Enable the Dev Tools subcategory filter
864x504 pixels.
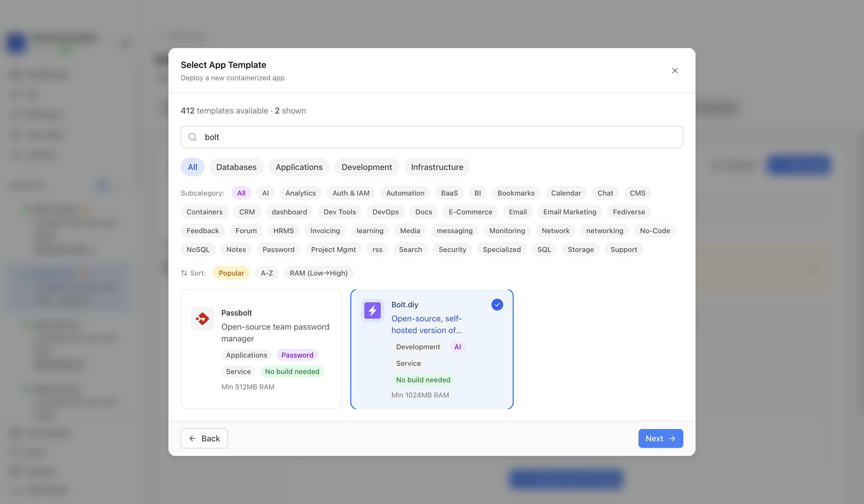(339, 212)
